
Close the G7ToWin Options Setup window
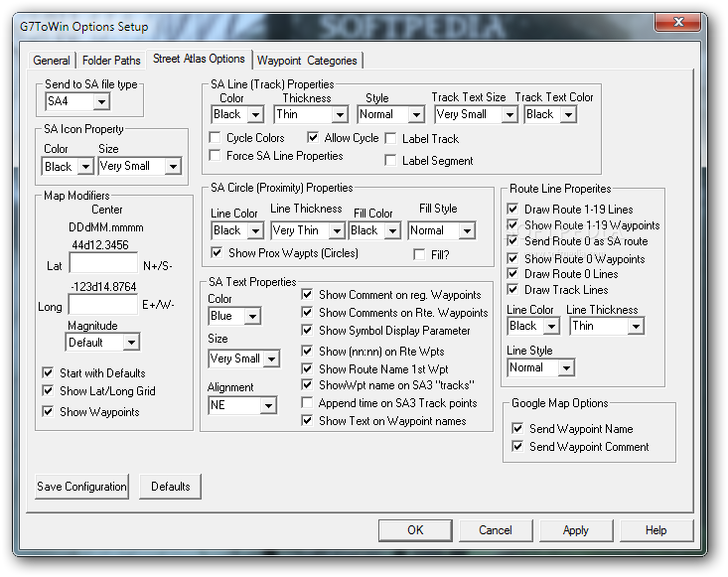pyautogui.click(x=678, y=22)
